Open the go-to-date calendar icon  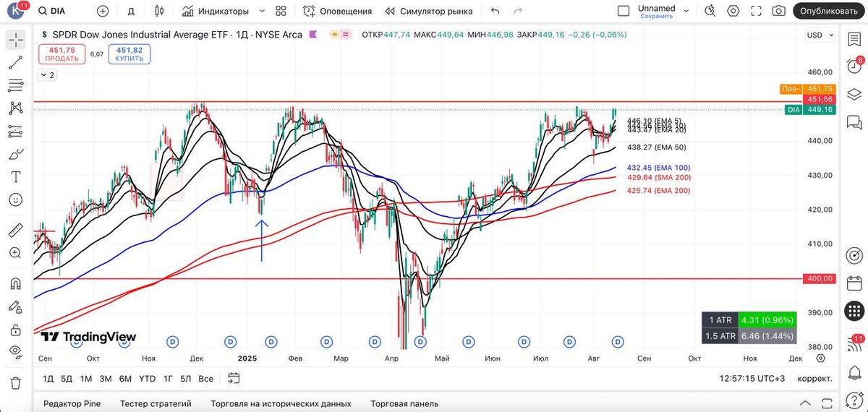234,378
